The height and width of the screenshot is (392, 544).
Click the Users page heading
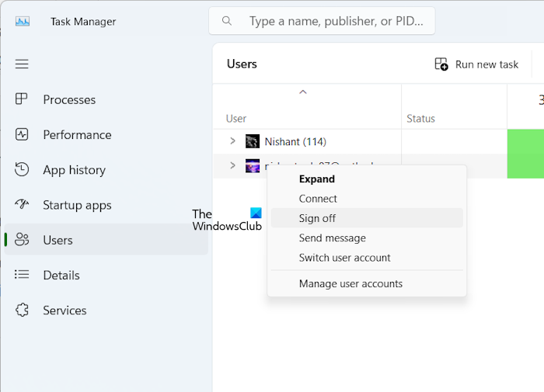click(x=242, y=64)
